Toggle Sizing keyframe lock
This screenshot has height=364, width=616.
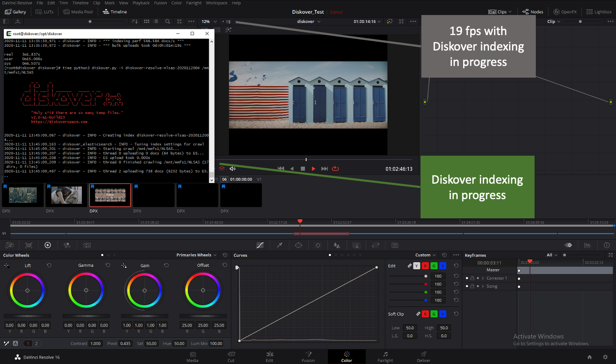(472, 286)
